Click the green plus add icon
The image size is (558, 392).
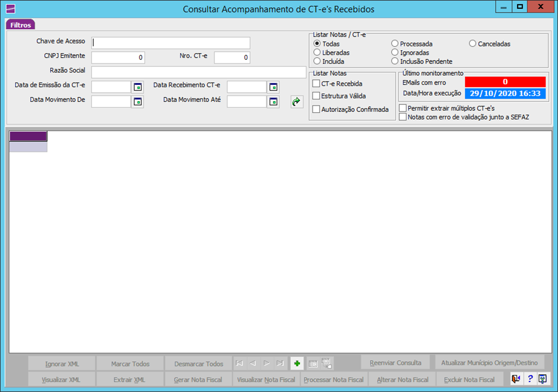point(297,364)
